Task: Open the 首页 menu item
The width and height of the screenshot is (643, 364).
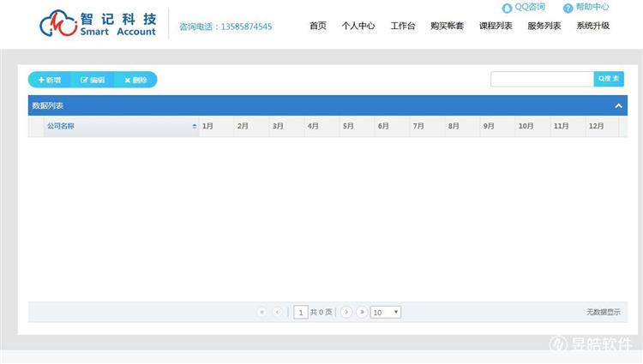Action: 317,26
